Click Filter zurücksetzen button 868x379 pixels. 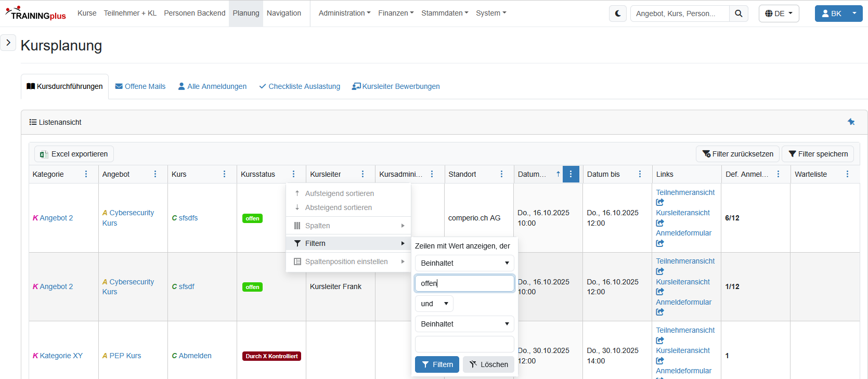(x=737, y=154)
